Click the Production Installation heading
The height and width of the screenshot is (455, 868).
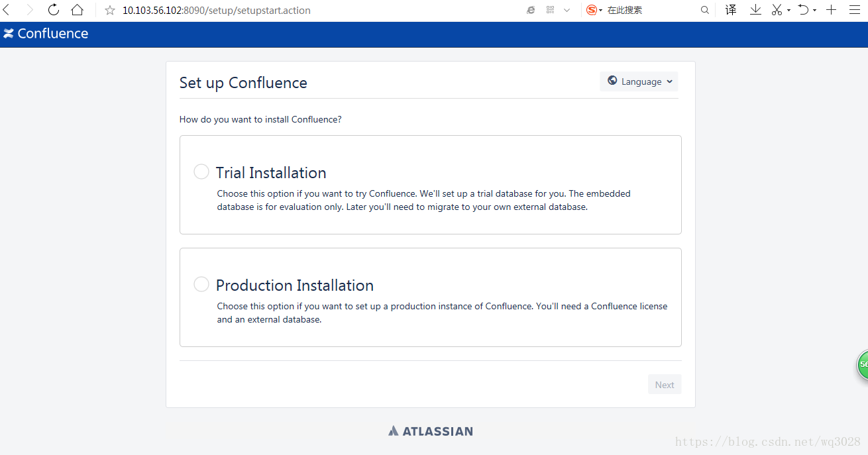(x=295, y=285)
